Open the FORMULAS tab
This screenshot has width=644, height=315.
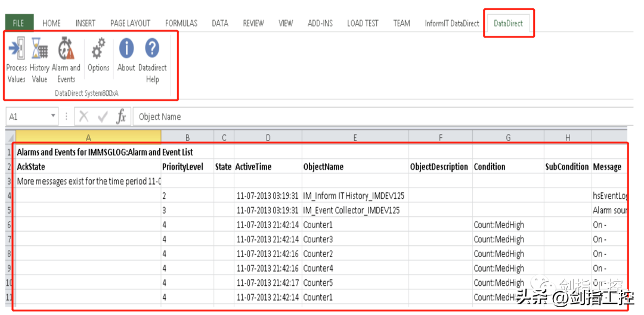click(181, 23)
